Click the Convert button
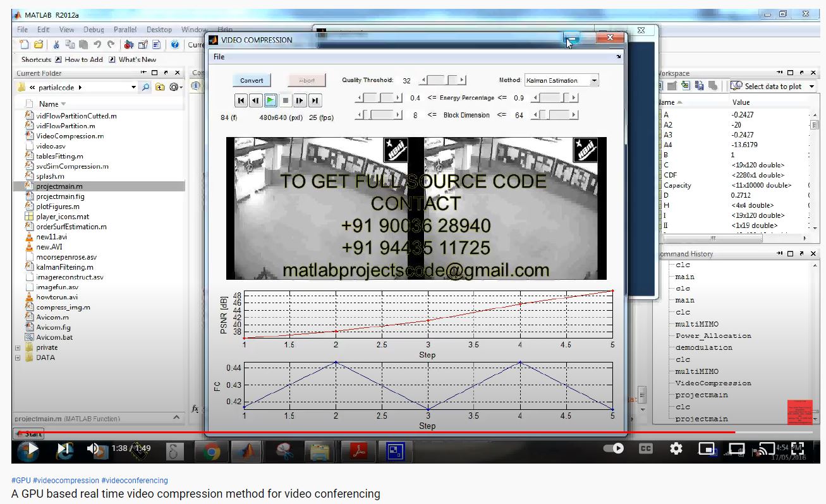Screen dimensions: 826x504 (252, 80)
